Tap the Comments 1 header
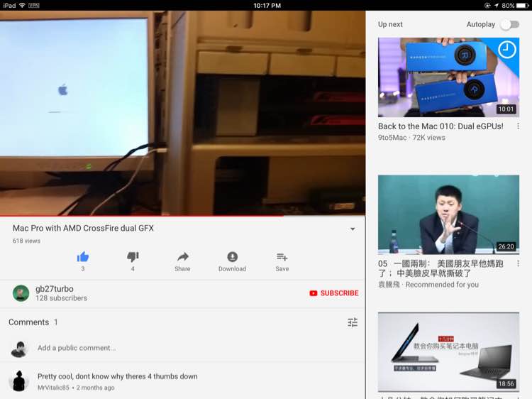This screenshot has height=399, width=532. coord(33,322)
